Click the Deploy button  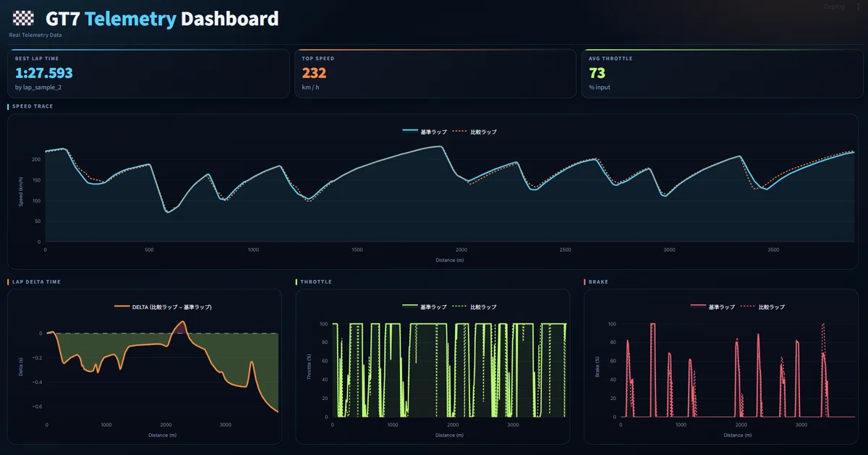coord(834,7)
